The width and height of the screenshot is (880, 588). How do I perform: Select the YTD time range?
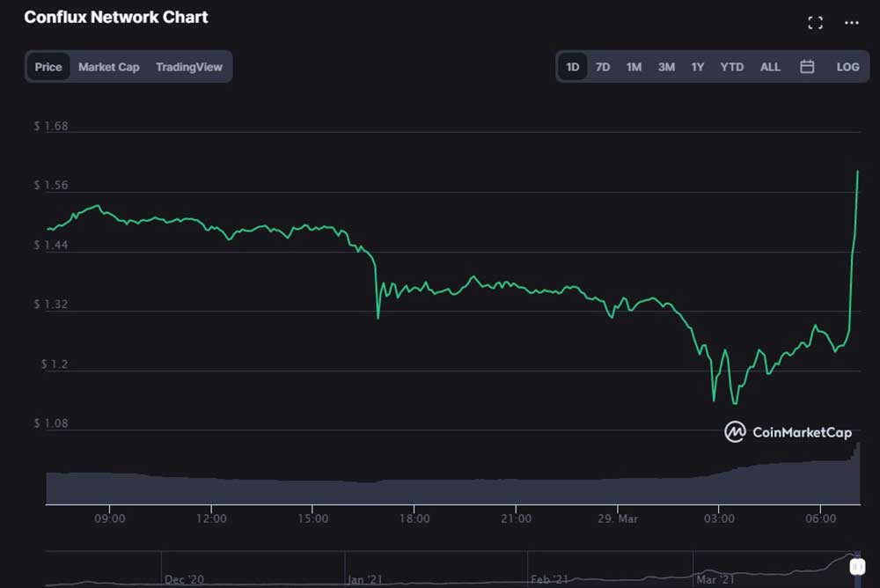pos(732,67)
